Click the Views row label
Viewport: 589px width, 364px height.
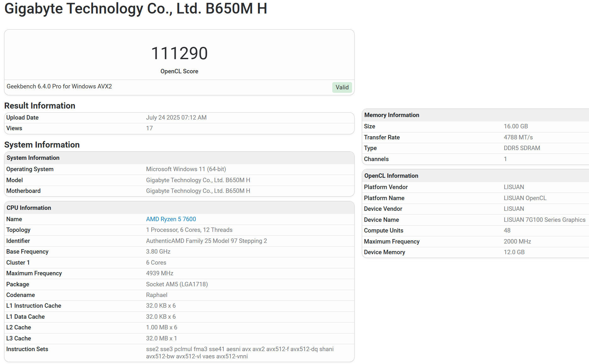tap(14, 128)
